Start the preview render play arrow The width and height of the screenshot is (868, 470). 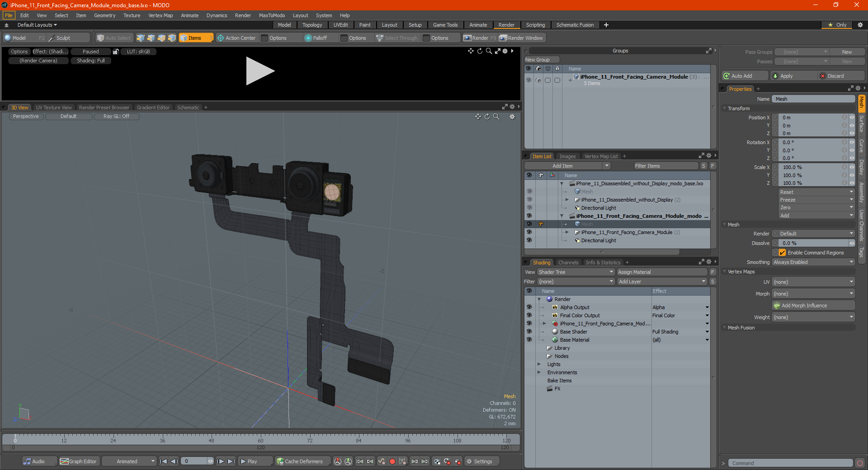(x=260, y=71)
